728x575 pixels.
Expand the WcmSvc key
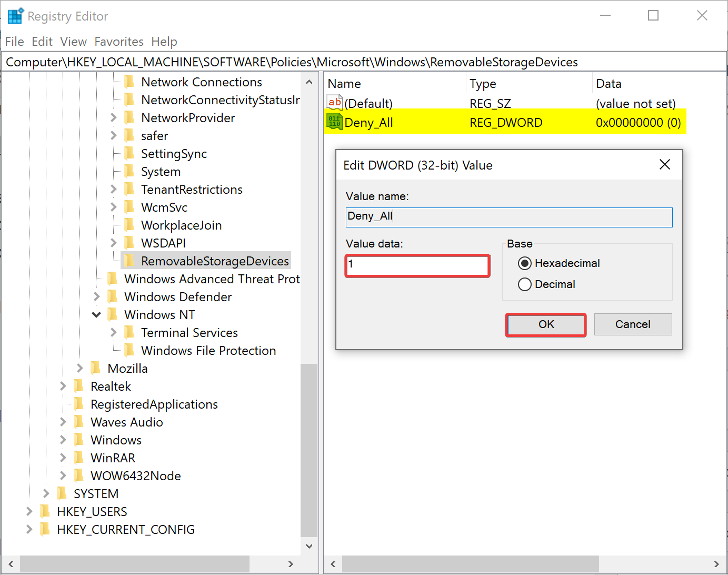point(113,207)
